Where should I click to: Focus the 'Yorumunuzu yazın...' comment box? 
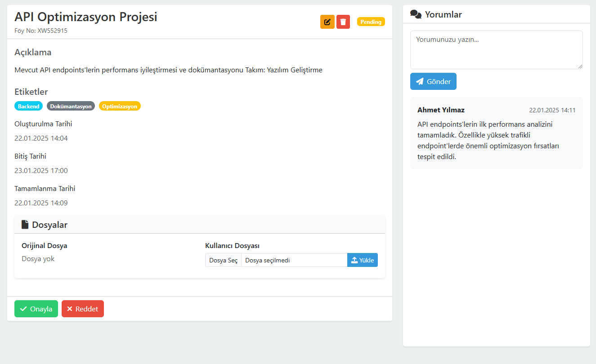496,49
